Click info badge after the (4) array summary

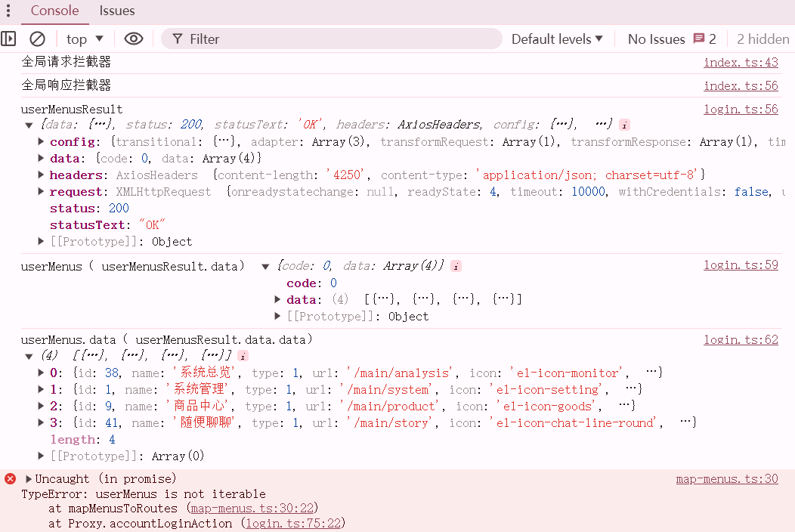click(243, 356)
